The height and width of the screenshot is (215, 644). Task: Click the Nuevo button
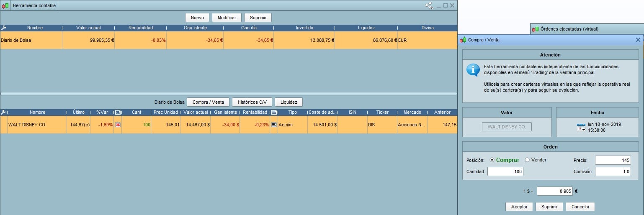(197, 18)
